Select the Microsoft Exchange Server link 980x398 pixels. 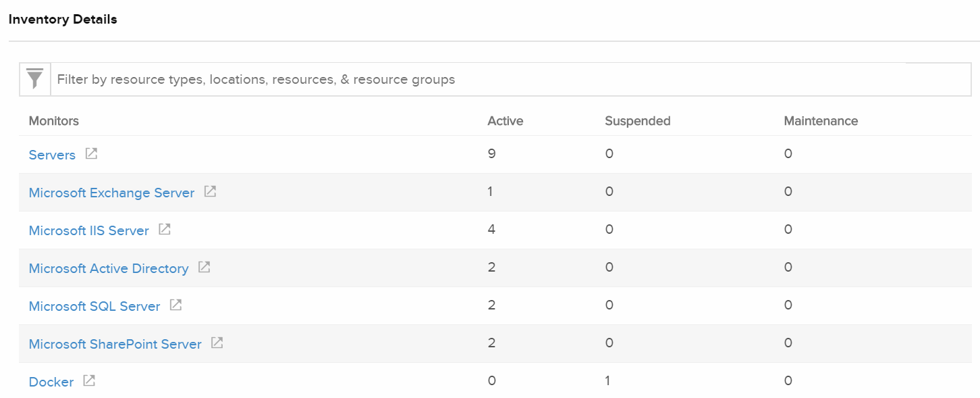point(110,193)
